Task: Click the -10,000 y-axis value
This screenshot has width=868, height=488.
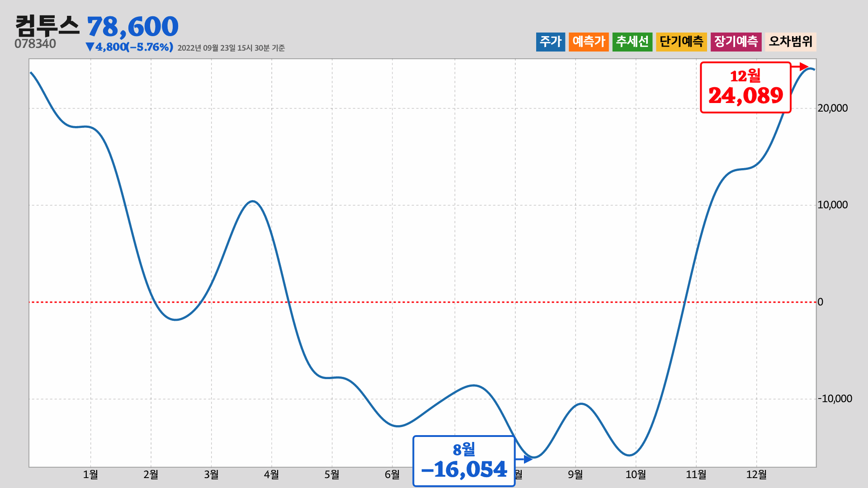Action: pyautogui.click(x=835, y=399)
